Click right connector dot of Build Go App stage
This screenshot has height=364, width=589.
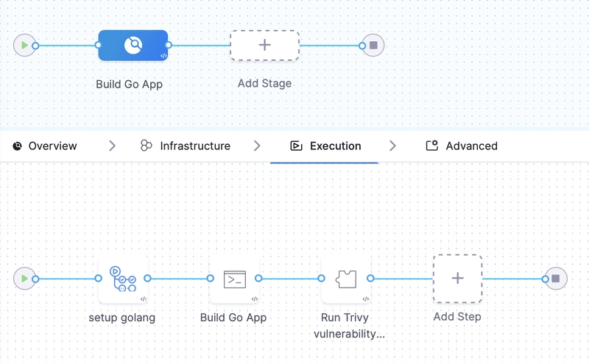[169, 46]
